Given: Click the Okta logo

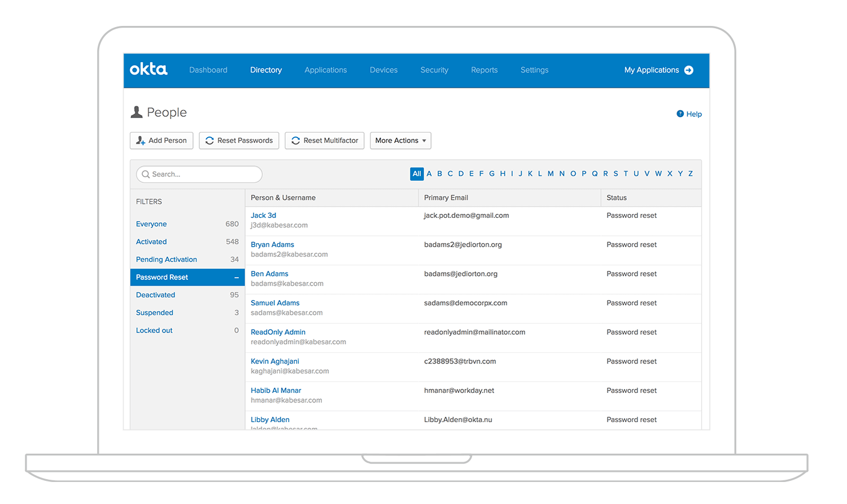Looking at the screenshot, I should (x=149, y=69).
